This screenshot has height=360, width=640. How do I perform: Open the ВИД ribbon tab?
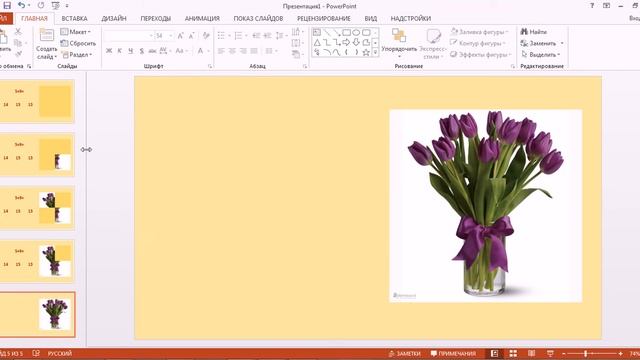click(371, 18)
